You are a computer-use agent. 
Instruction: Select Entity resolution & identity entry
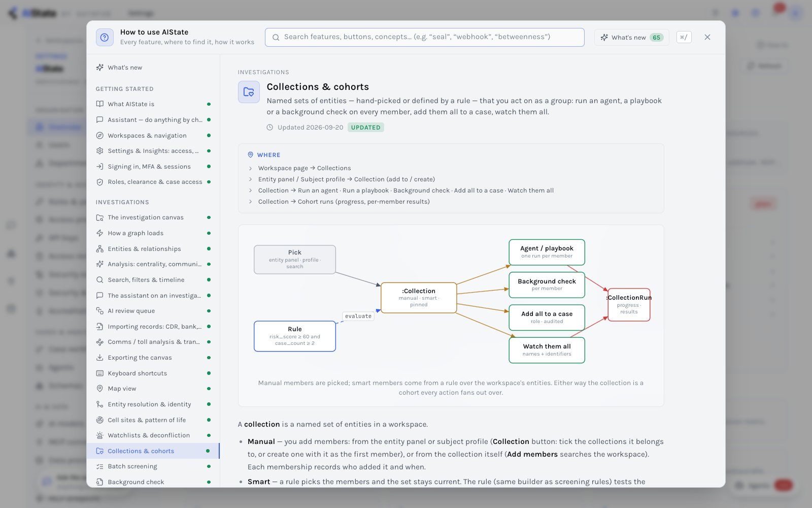click(x=153, y=404)
